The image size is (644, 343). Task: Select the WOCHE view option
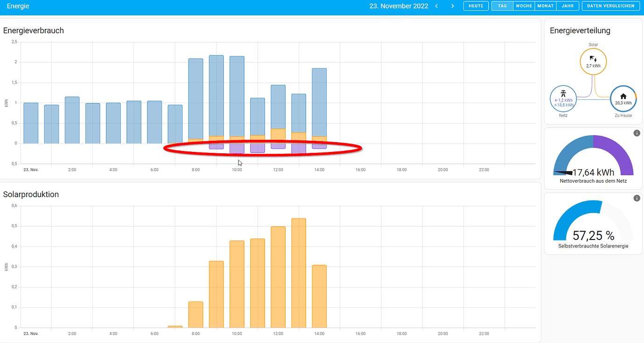(x=524, y=6)
